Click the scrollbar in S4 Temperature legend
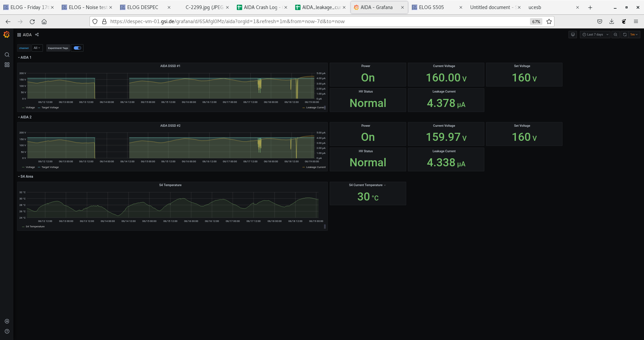Image resolution: width=644 pixels, height=340 pixels. (x=325, y=227)
